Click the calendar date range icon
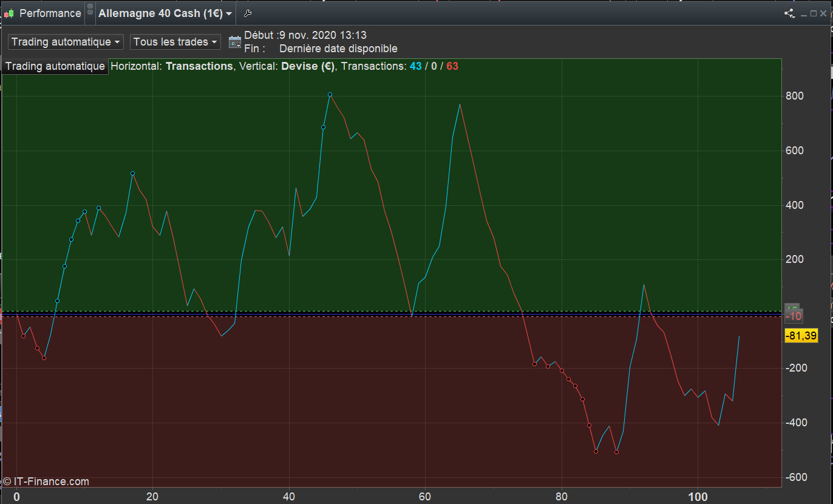833x504 pixels. (235, 42)
